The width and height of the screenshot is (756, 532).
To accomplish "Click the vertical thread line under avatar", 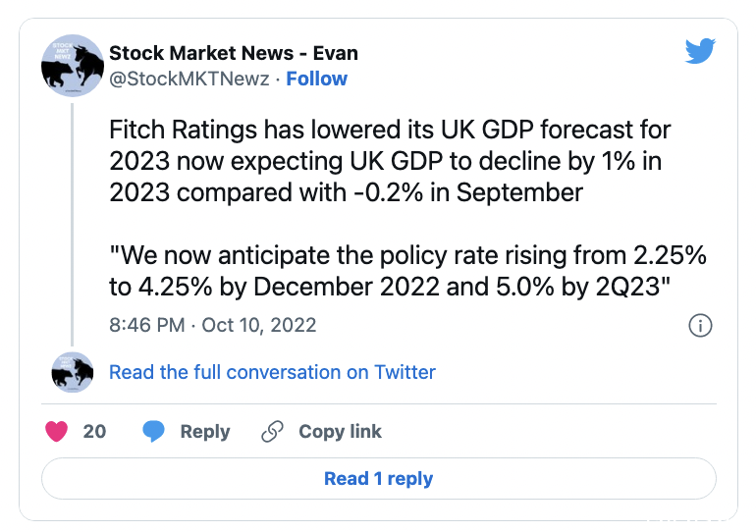I will (x=73, y=224).
